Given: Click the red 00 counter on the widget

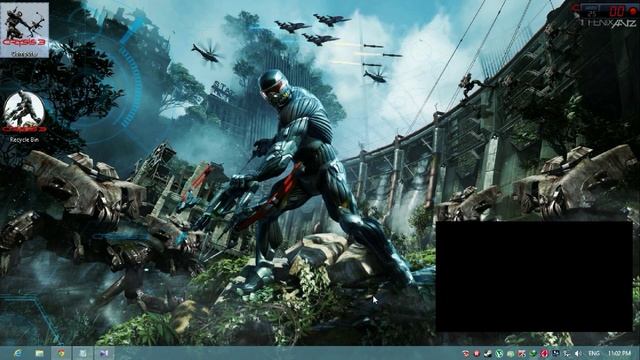Looking at the screenshot, I should click(617, 11).
